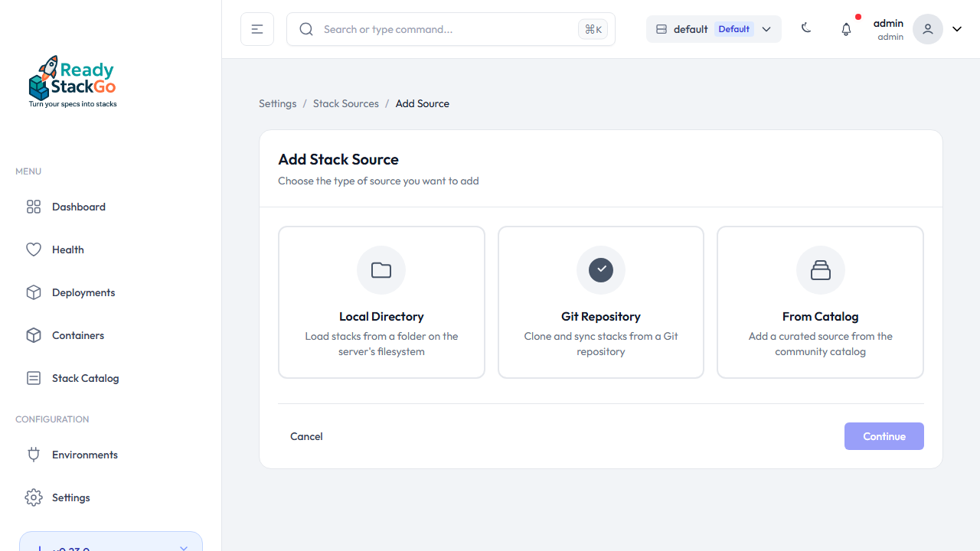Click the checkmark icon on Git Repository
The height and width of the screenshot is (551, 980).
[601, 270]
